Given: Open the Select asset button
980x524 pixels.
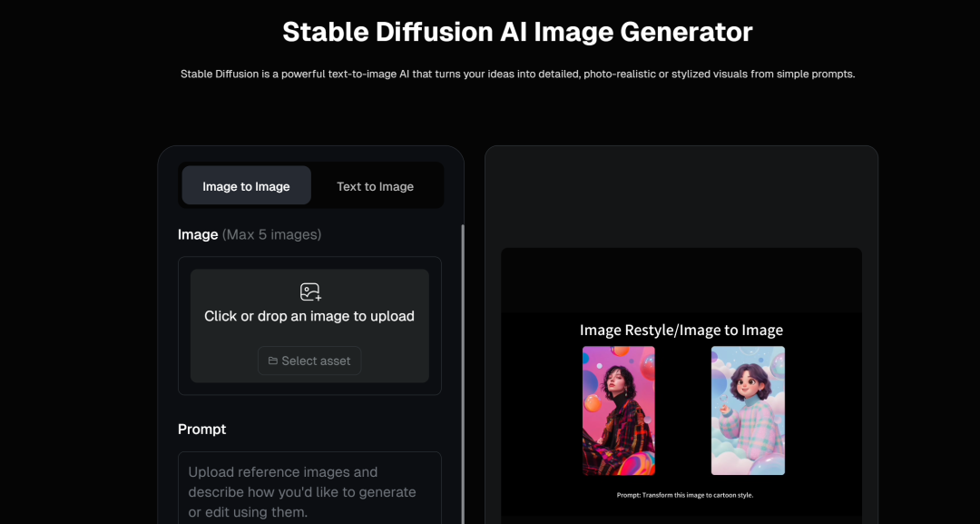Looking at the screenshot, I should click(x=309, y=361).
